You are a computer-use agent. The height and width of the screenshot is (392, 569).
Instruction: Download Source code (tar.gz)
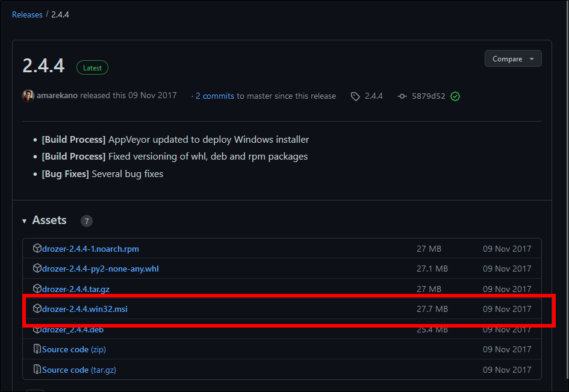[x=79, y=370]
